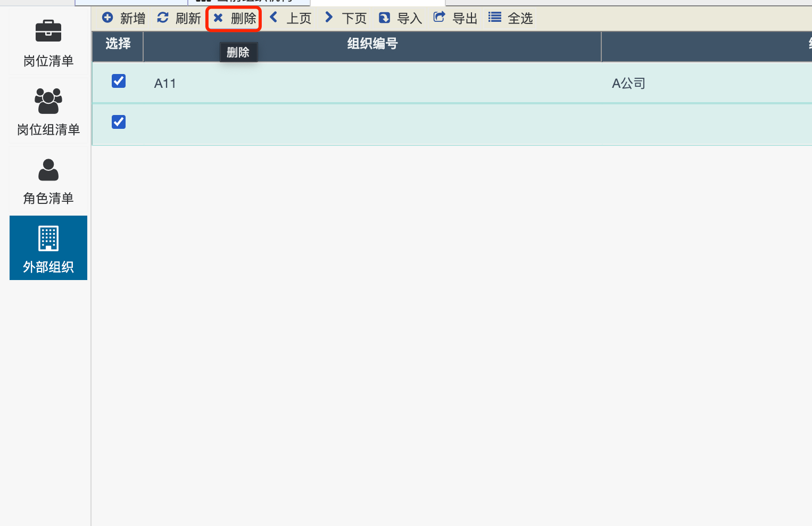The image size is (812, 526).
Task: Click the 全选 text label in toolbar
Action: 520,19
